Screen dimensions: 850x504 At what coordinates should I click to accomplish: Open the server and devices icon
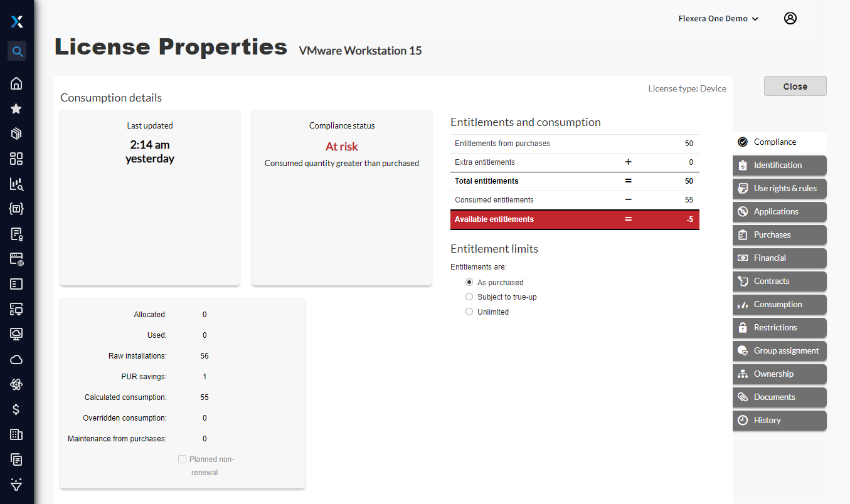(x=17, y=309)
